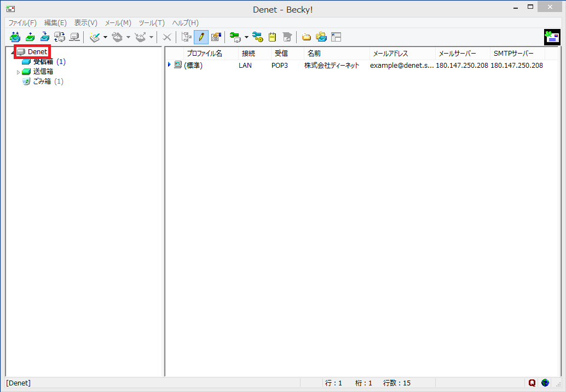Open the ファイル(F) menu
566x392 pixels.
click(22, 23)
